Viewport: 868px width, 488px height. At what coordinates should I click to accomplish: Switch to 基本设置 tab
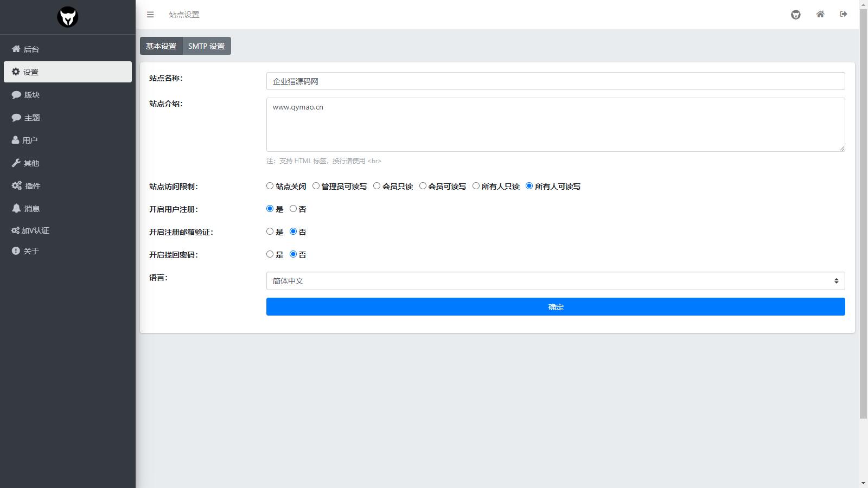pyautogui.click(x=161, y=46)
